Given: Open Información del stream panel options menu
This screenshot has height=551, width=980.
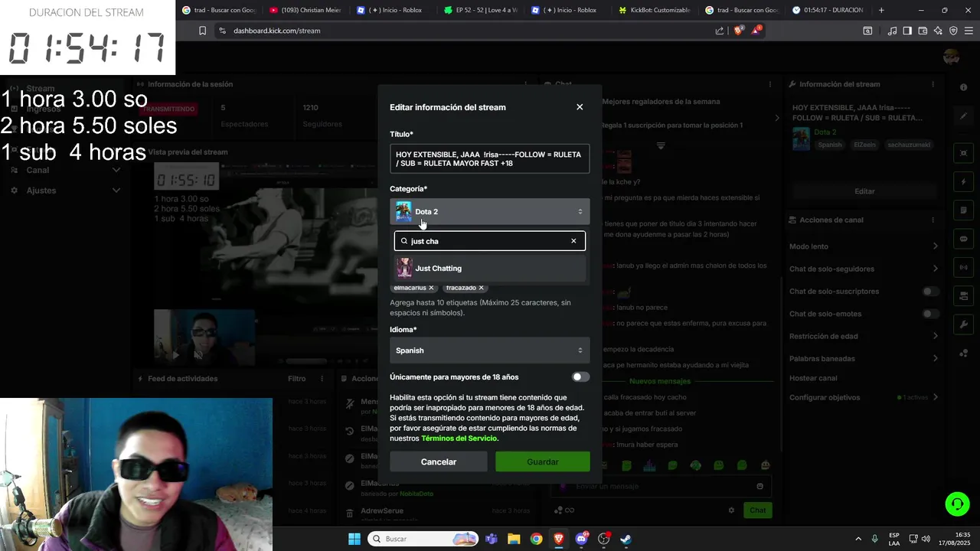Looking at the screenshot, I should pos(933,84).
